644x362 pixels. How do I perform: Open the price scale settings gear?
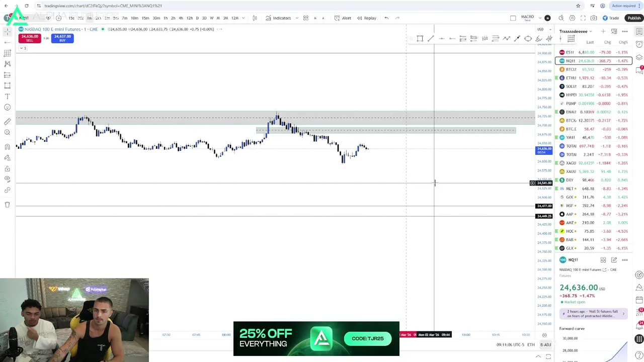click(544, 335)
